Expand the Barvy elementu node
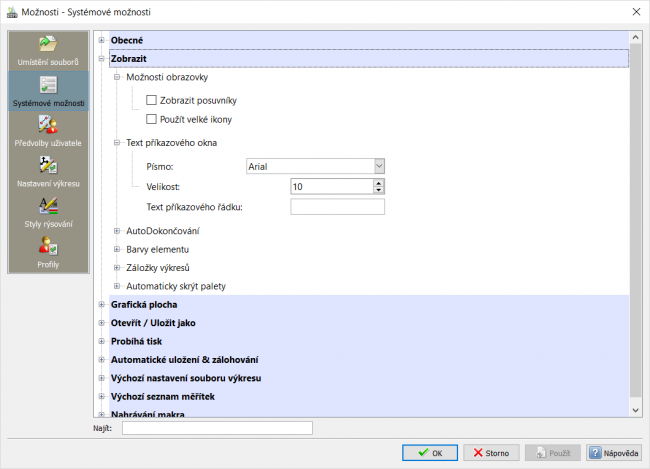Image resolution: width=650 pixels, height=469 pixels. coord(117,249)
